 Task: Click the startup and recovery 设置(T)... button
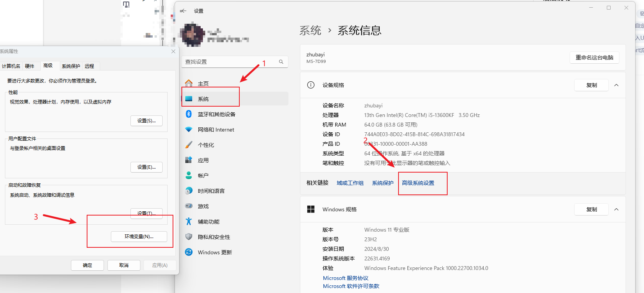point(147,213)
